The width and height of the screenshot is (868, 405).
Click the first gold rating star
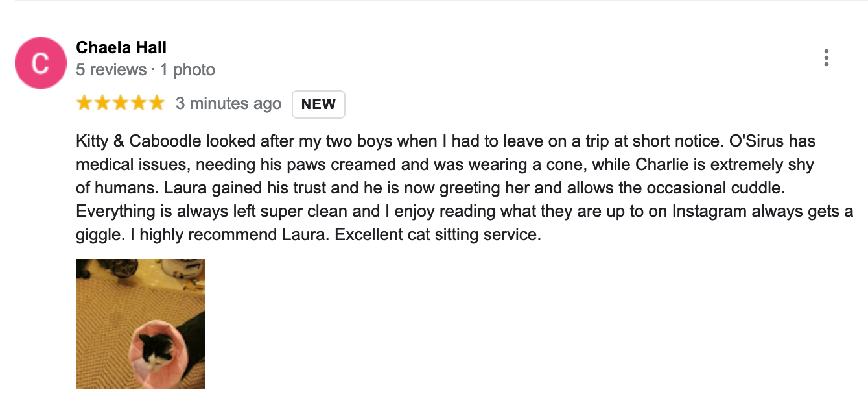coord(85,103)
